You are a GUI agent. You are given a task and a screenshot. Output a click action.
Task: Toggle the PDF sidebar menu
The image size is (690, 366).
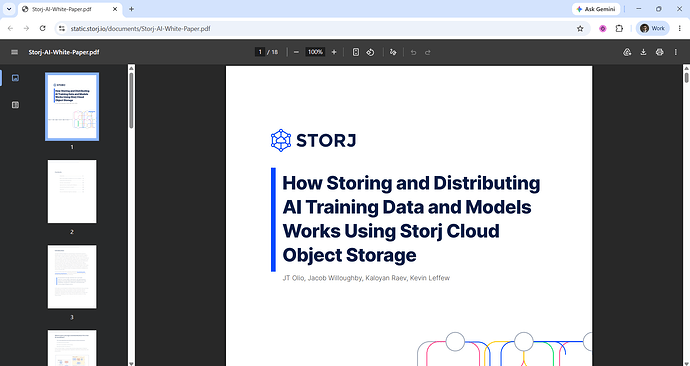15,52
